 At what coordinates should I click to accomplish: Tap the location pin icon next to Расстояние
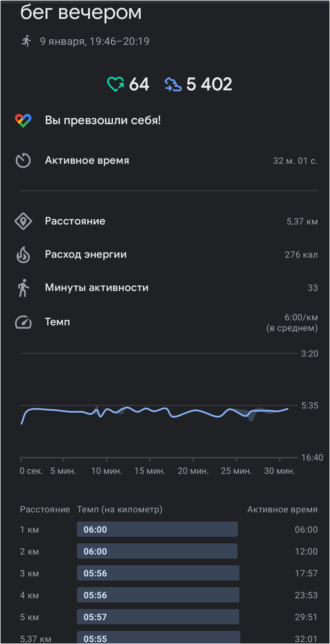[x=23, y=221]
